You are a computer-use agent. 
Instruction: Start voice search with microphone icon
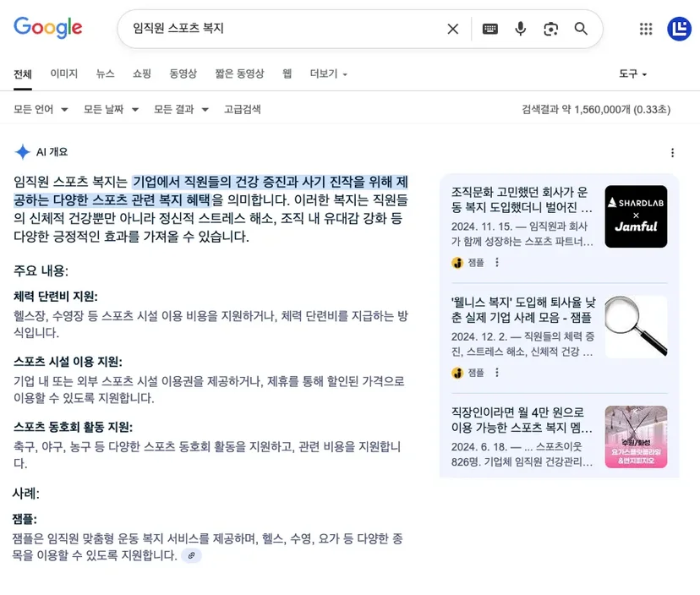pyautogui.click(x=520, y=29)
